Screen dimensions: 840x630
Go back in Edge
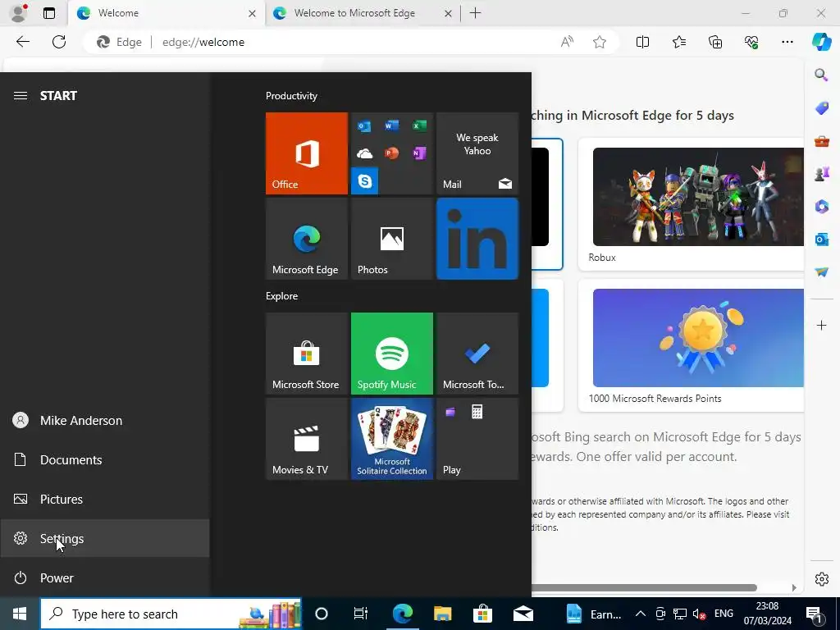coord(22,42)
